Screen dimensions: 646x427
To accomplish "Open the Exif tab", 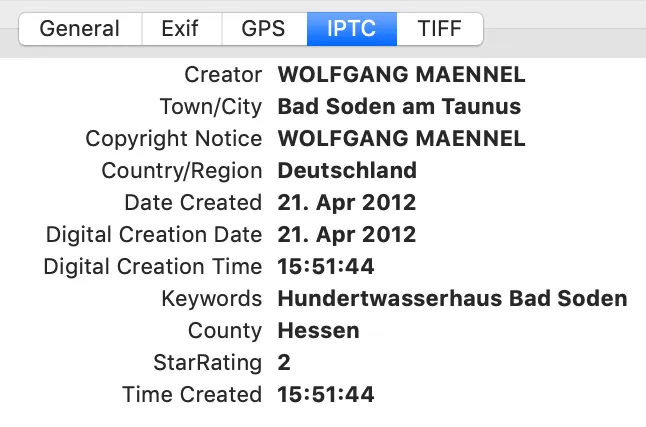I will pos(182,29).
